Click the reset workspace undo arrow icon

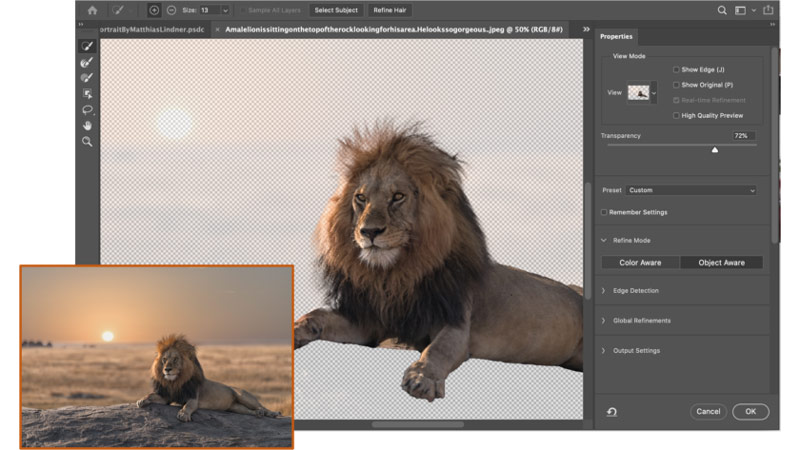coord(611,411)
